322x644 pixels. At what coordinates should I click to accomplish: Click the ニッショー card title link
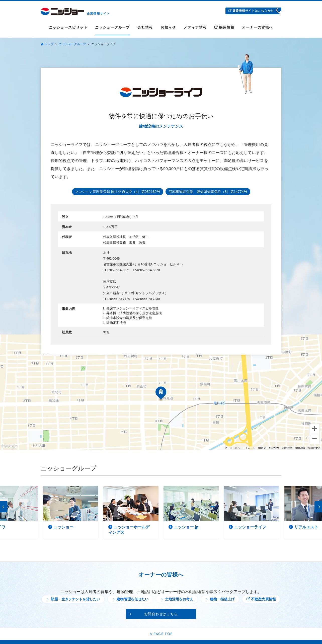[64, 527]
